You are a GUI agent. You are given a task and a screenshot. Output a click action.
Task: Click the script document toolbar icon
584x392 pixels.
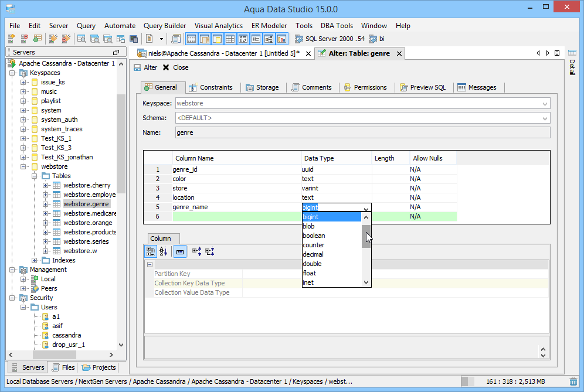pyautogui.click(x=176, y=39)
